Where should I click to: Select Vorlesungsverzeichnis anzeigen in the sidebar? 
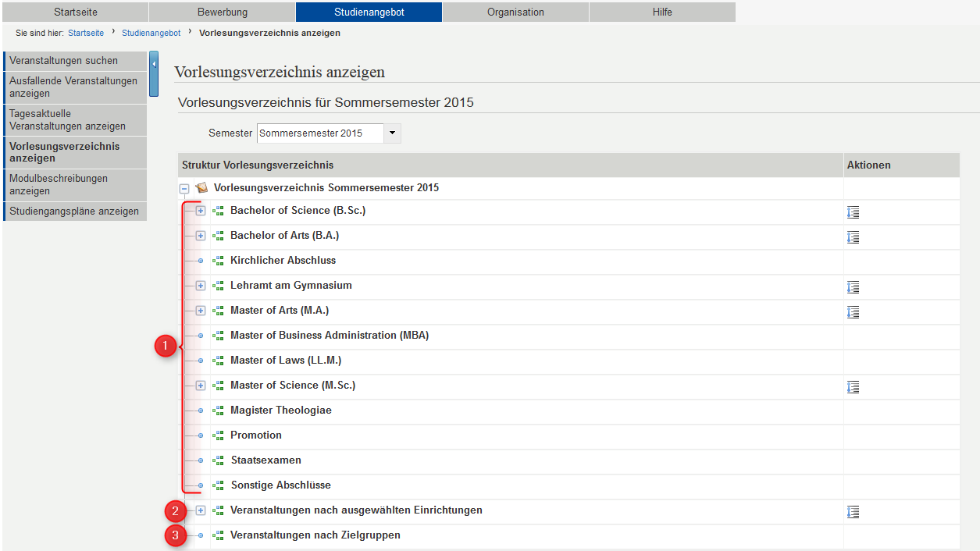pos(75,152)
